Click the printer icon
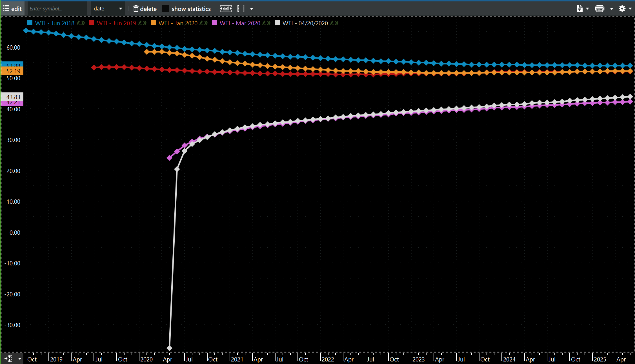The width and height of the screenshot is (635, 364). [x=600, y=9]
